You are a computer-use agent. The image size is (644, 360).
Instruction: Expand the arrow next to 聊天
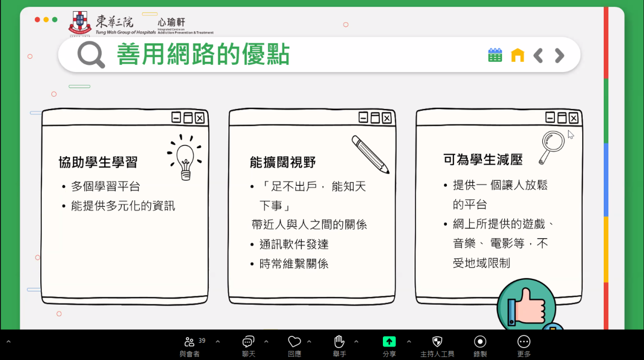coord(266,342)
